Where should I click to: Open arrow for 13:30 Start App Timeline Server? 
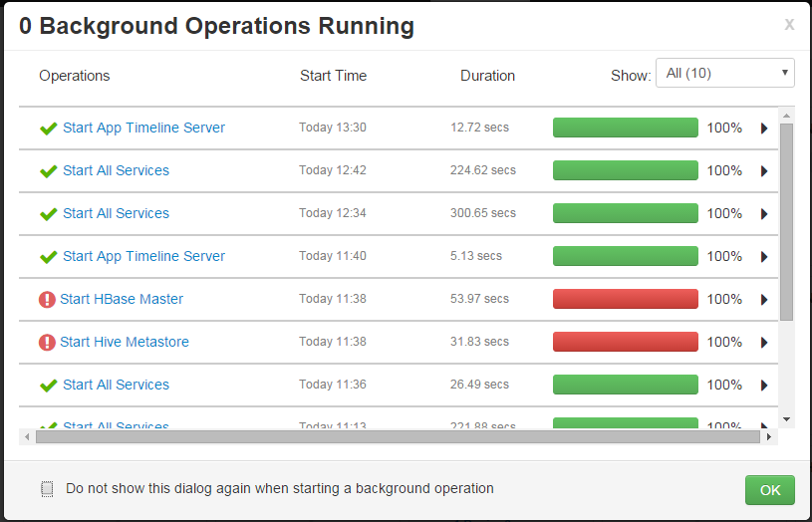tap(764, 128)
